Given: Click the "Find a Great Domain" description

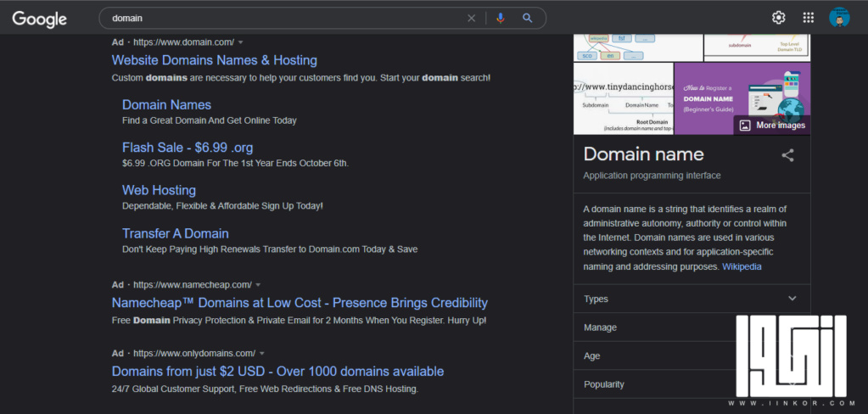Looking at the screenshot, I should tap(210, 120).
